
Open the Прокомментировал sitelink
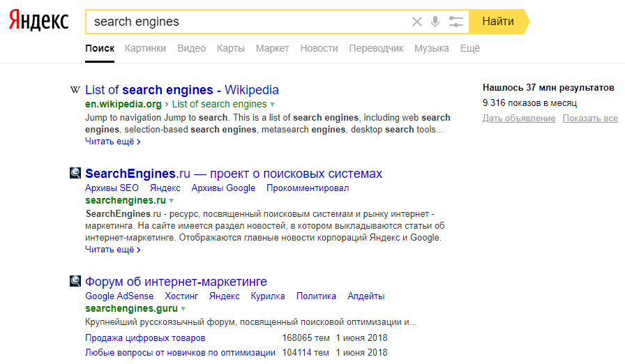(x=308, y=188)
